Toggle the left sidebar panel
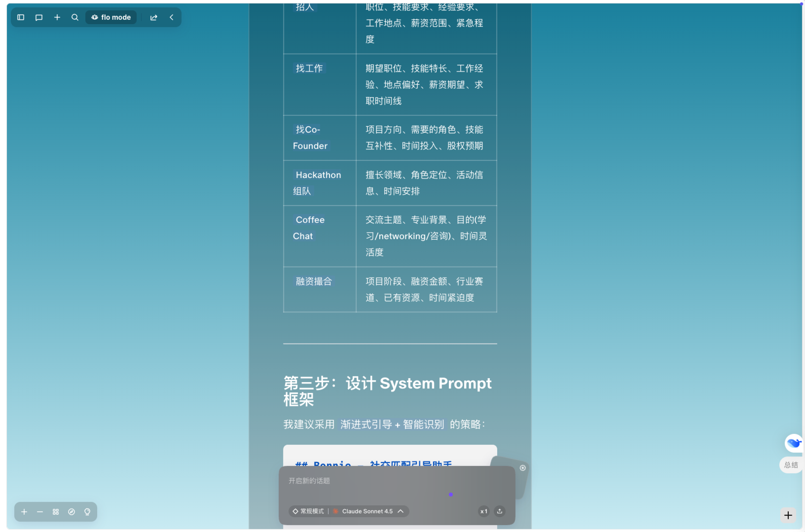805x532 pixels. pos(21,17)
